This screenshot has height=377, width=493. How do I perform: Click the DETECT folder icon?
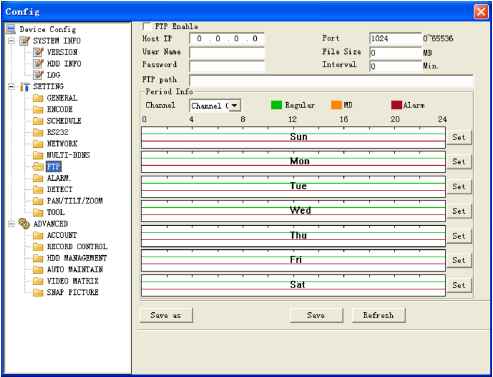38,189
